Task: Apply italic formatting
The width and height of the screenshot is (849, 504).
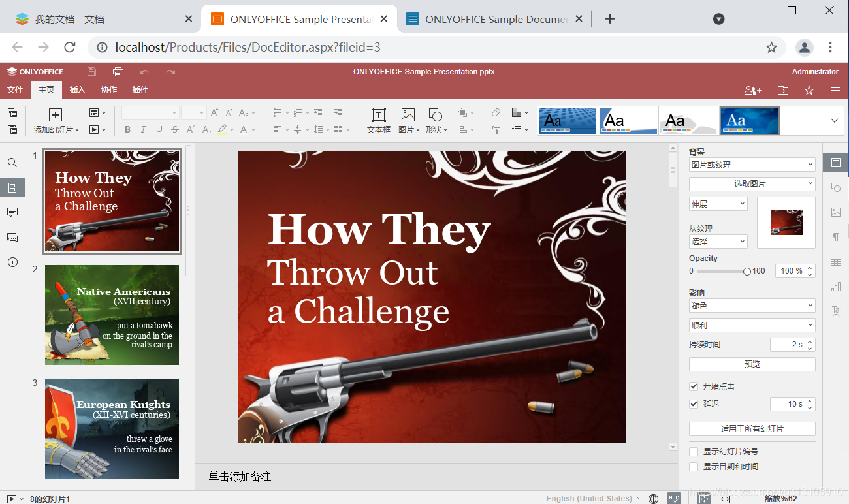Action: [144, 130]
